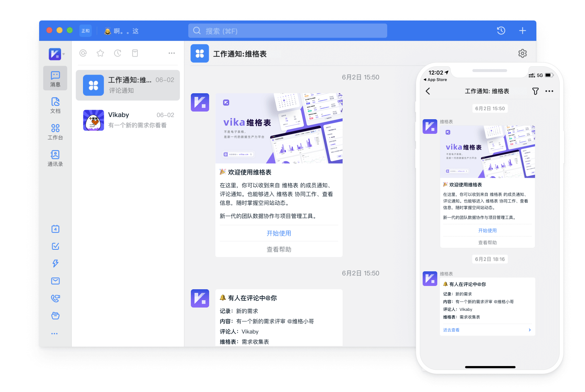Open the Contacts section in sidebar
Screen dimensions: 585x392
click(x=55, y=158)
